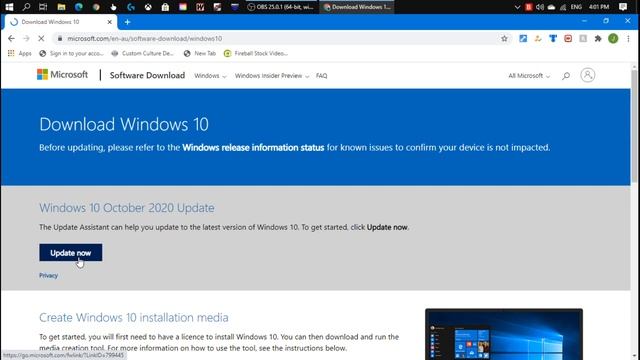Open the Action Center notifications icon
This screenshot has height=360, width=640.
[623, 7]
